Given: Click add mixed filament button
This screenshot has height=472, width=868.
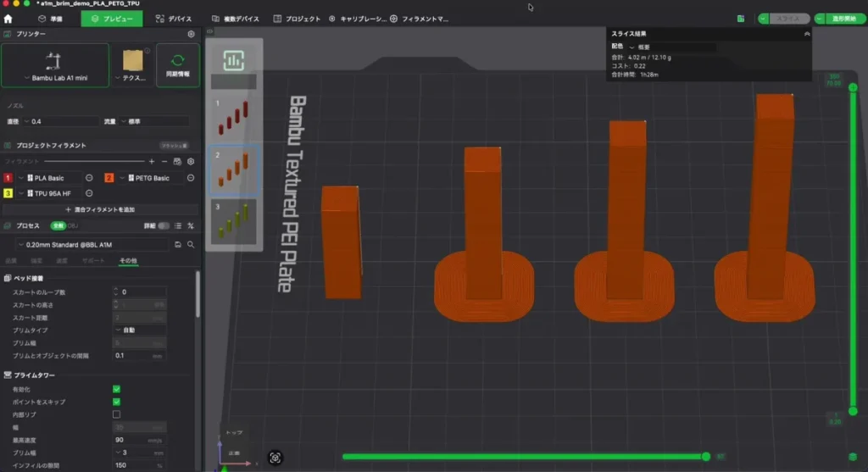Looking at the screenshot, I should [x=100, y=209].
